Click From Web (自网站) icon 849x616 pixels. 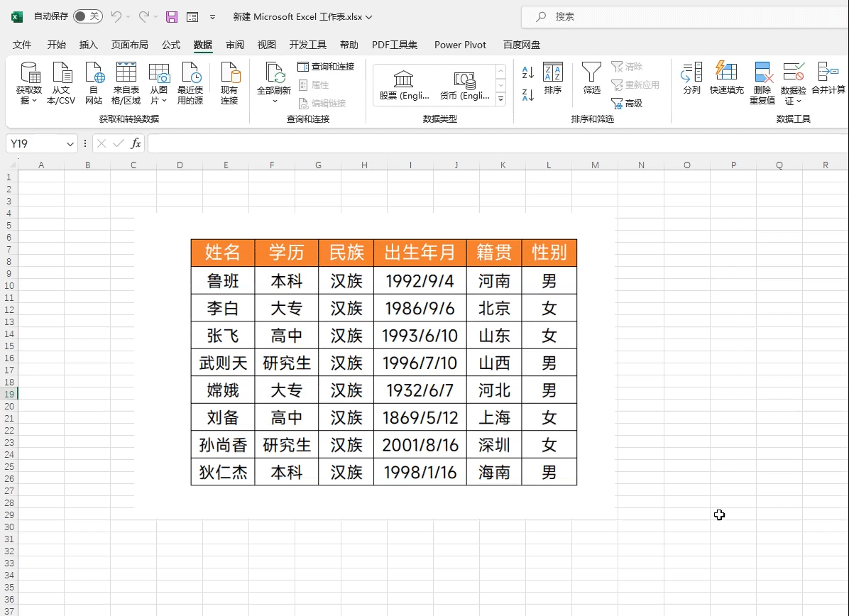94,83
